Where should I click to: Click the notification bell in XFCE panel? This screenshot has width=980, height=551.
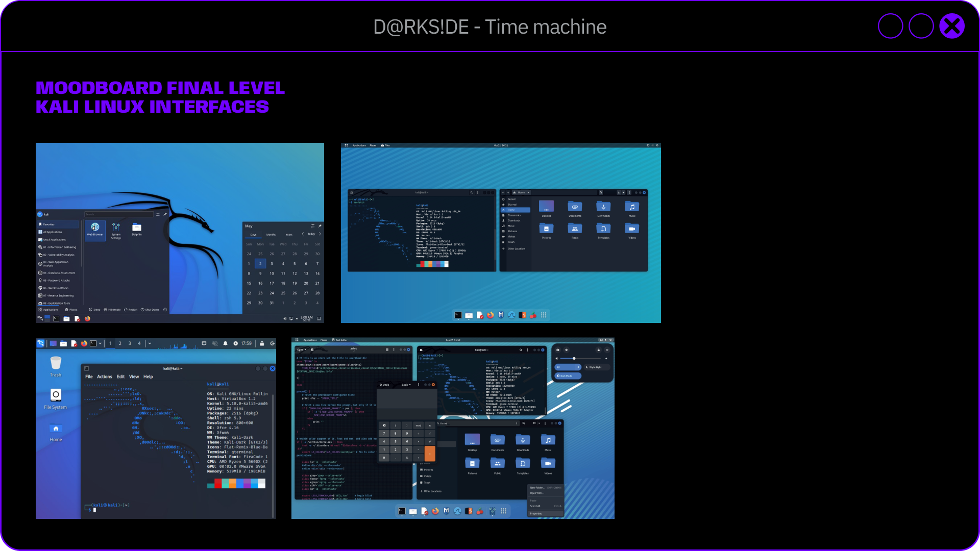(x=225, y=343)
